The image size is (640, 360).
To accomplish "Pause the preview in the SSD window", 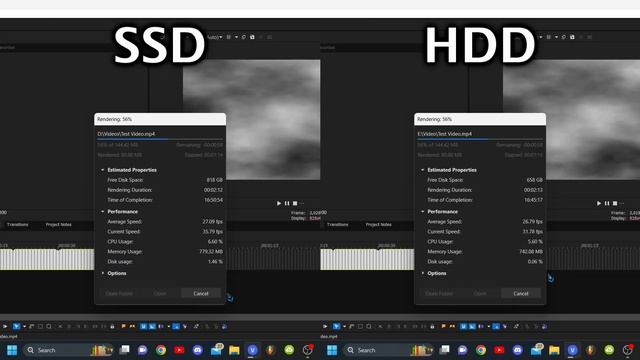I will click(x=287, y=203).
